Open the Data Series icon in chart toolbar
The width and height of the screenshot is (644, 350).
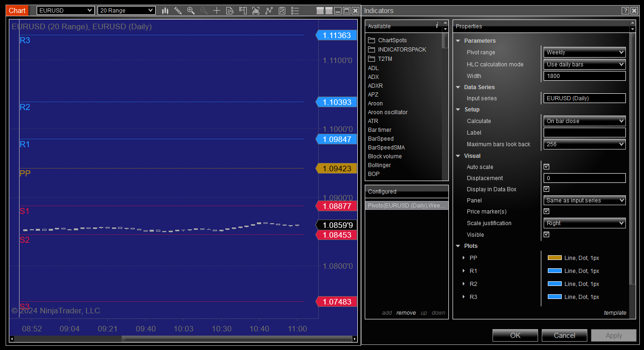pos(256,10)
